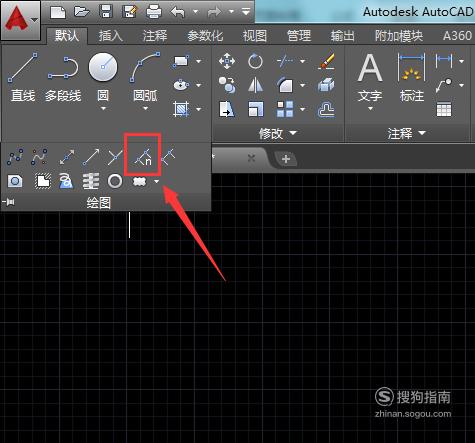Select the construction line tool
This screenshot has height=443, width=475.
(67, 157)
